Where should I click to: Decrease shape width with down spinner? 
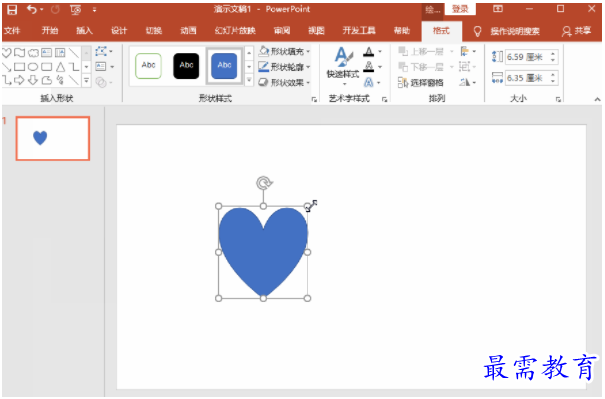tap(553, 81)
